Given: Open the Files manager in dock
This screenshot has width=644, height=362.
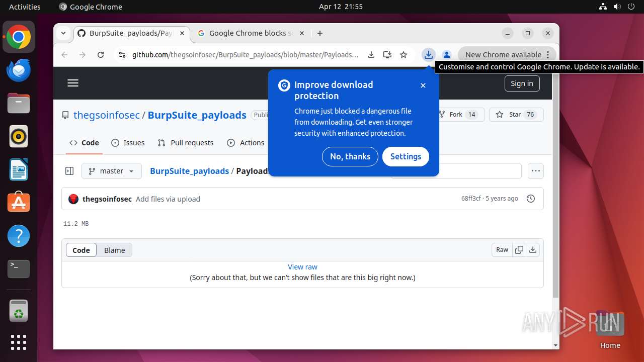Looking at the screenshot, I should [x=19, y=104].
